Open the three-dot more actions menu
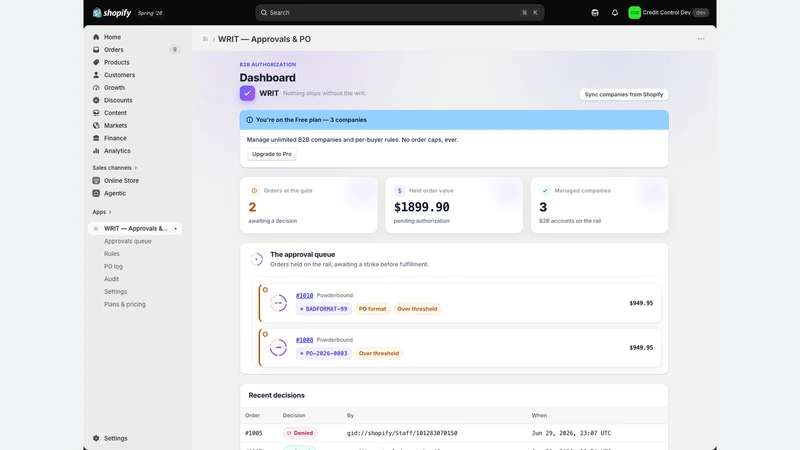This screenshot has width=800, height=450. point(701,39)
